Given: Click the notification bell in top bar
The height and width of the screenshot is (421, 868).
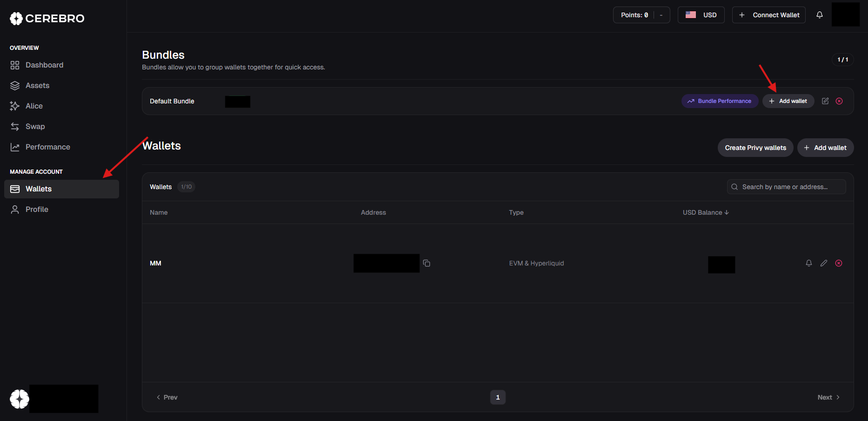Looking at the screenshot, I should tap(820, 15).
